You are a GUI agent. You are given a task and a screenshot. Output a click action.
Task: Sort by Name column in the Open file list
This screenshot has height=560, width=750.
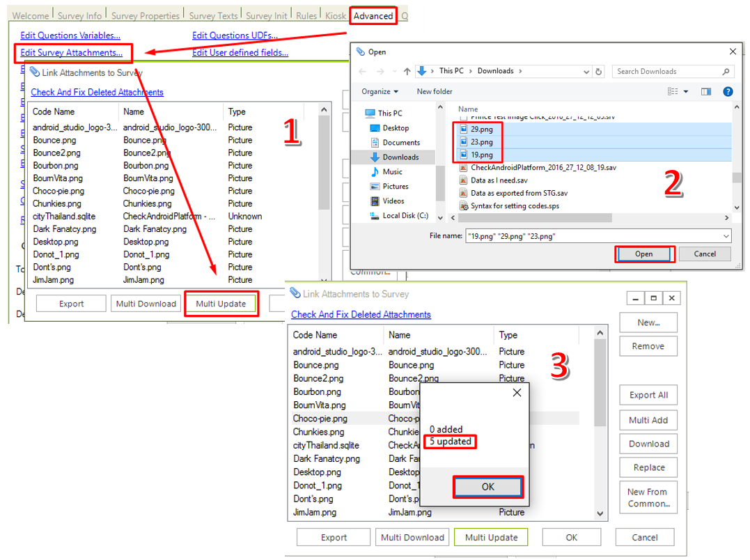(468, 109)
